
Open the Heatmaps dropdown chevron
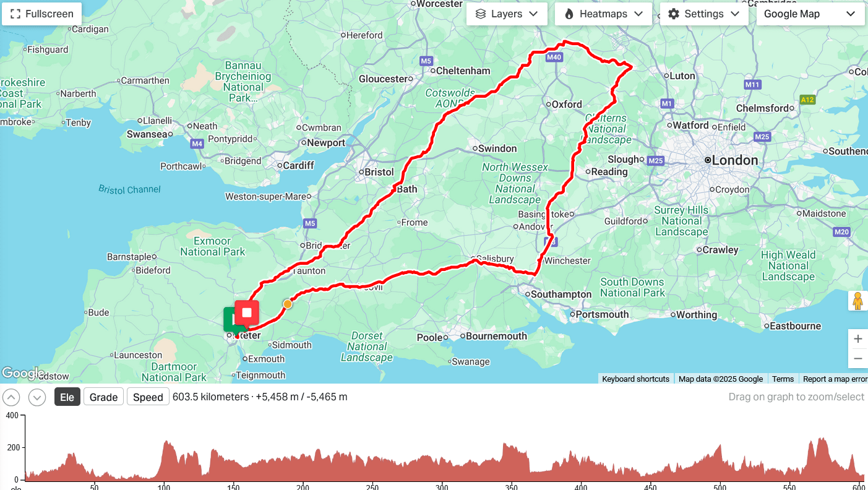point(639,14)
